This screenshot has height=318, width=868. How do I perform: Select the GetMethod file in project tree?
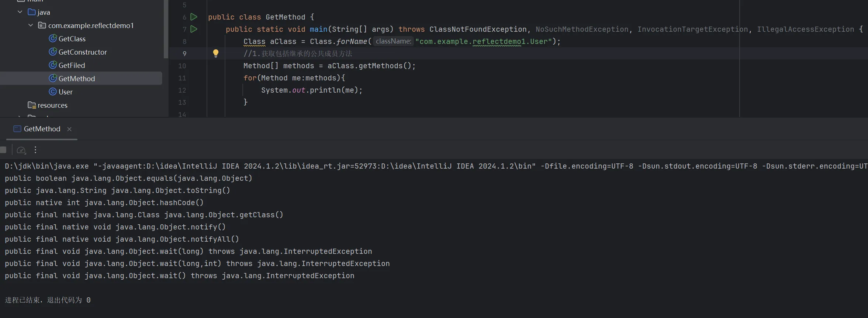[76, 79]
